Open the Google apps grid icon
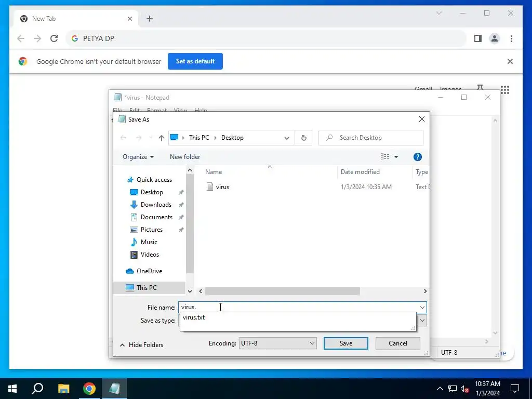The width and height of the screenshot is (532, 399). [505, 89]
